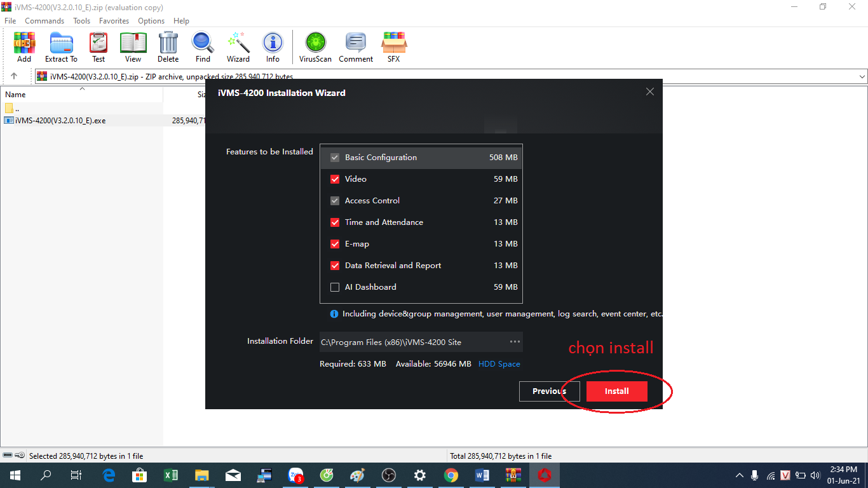
Task: Click the Previous button
Action: coord(549,391)
